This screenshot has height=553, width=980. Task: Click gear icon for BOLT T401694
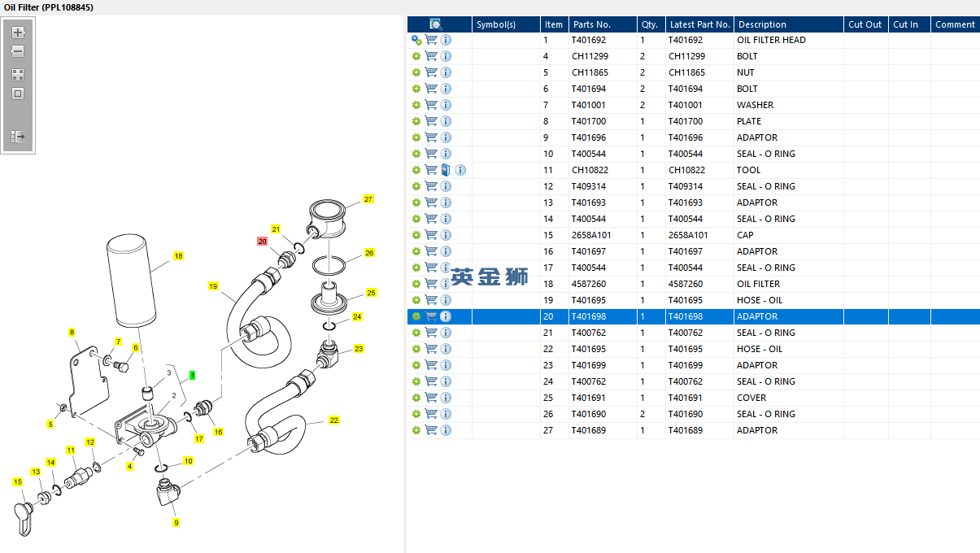click(416, 89)
